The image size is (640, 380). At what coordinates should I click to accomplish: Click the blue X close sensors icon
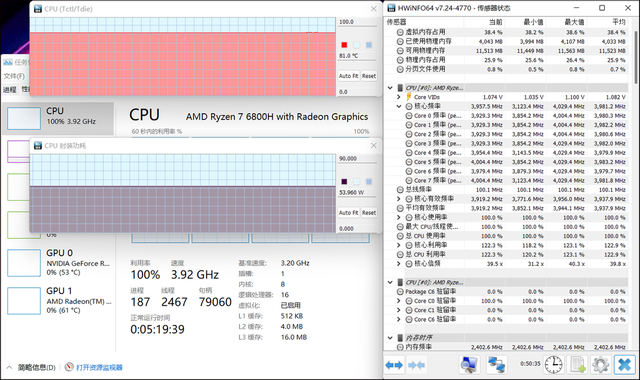(x=624, y=364)
